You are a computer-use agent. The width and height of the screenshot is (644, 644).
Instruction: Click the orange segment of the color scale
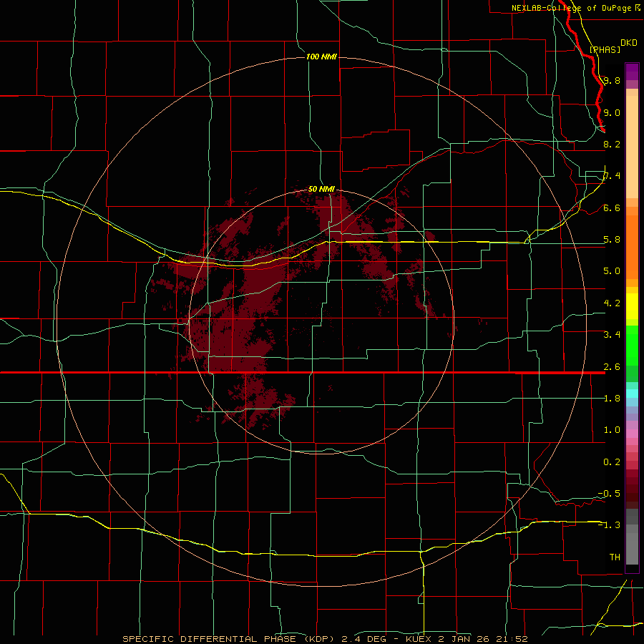click(632, 246)
